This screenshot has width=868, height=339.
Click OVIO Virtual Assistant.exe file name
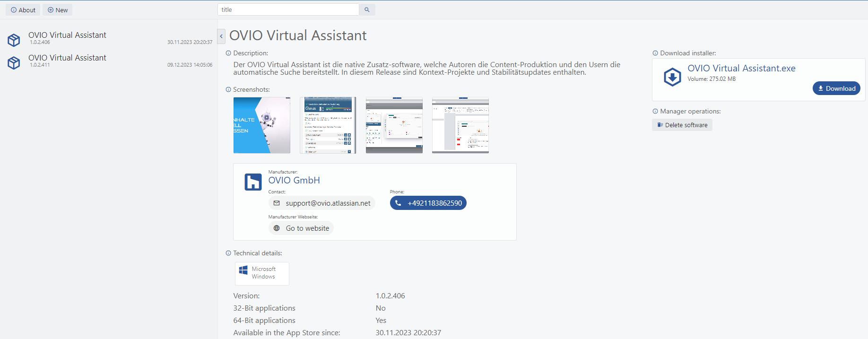pos(741,68)
